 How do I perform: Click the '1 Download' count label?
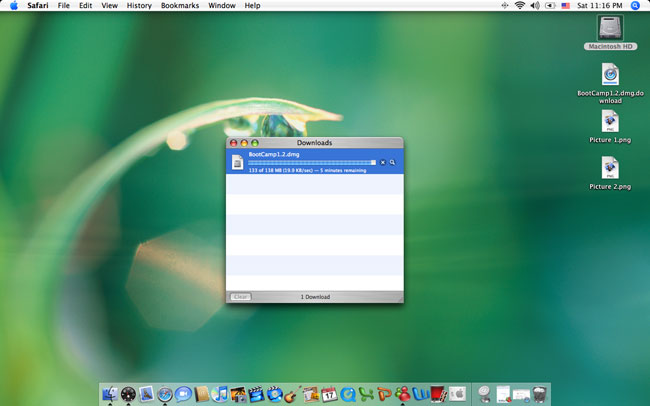click(x=315, y=297)
